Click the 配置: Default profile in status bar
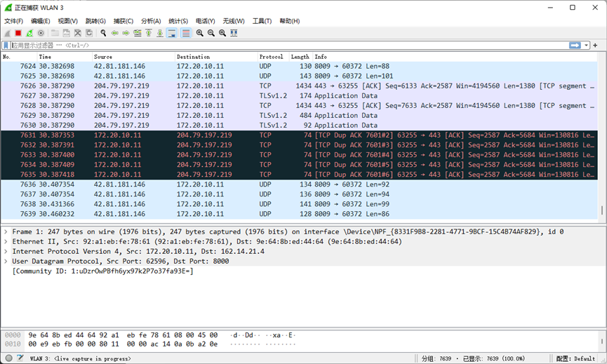Screen dimensions: 607x364 (575, 358)
